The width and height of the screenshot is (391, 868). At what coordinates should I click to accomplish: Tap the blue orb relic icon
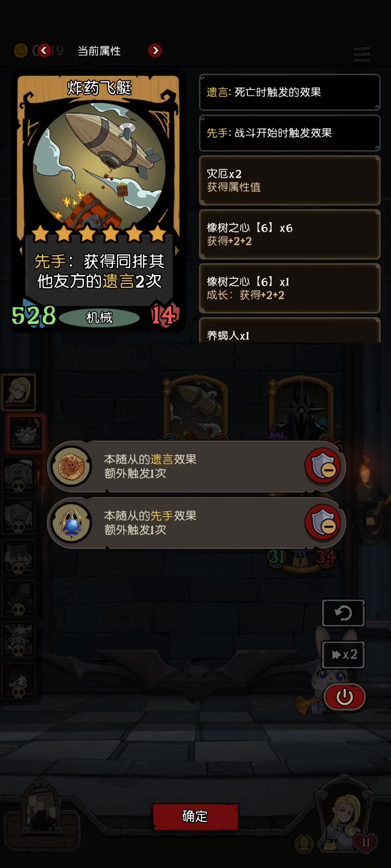(x=71, y=523)
